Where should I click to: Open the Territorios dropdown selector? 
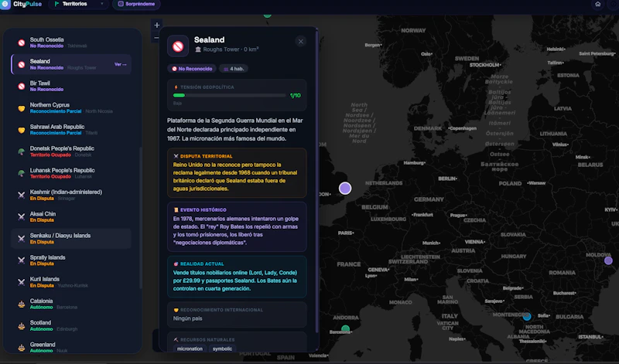click(78, 4)
